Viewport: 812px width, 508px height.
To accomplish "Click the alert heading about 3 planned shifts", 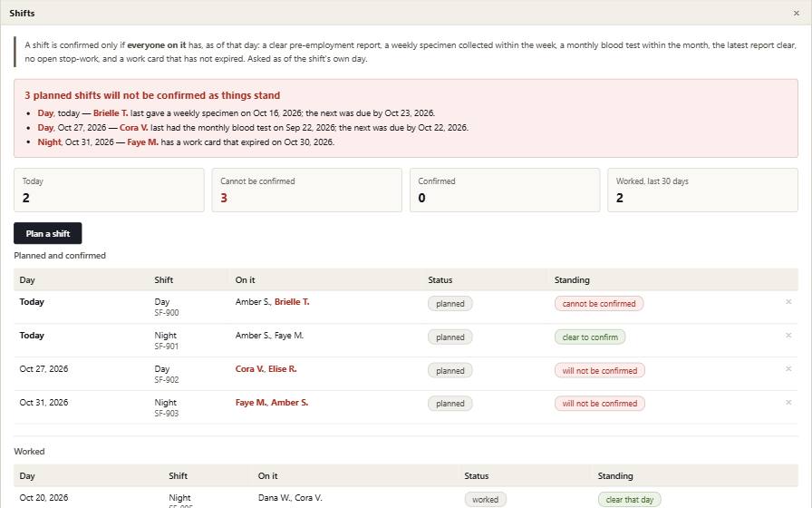I will [152, 95].
